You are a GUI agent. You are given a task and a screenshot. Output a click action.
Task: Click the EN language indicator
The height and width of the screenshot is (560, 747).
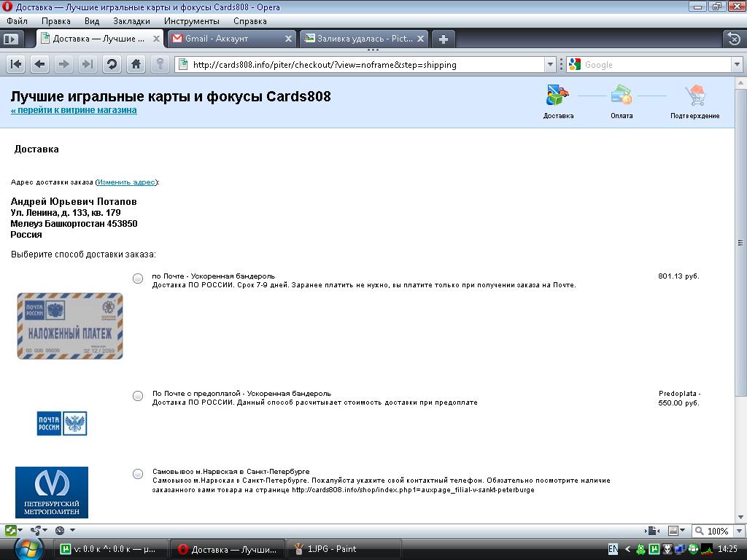tap(613, 549)
